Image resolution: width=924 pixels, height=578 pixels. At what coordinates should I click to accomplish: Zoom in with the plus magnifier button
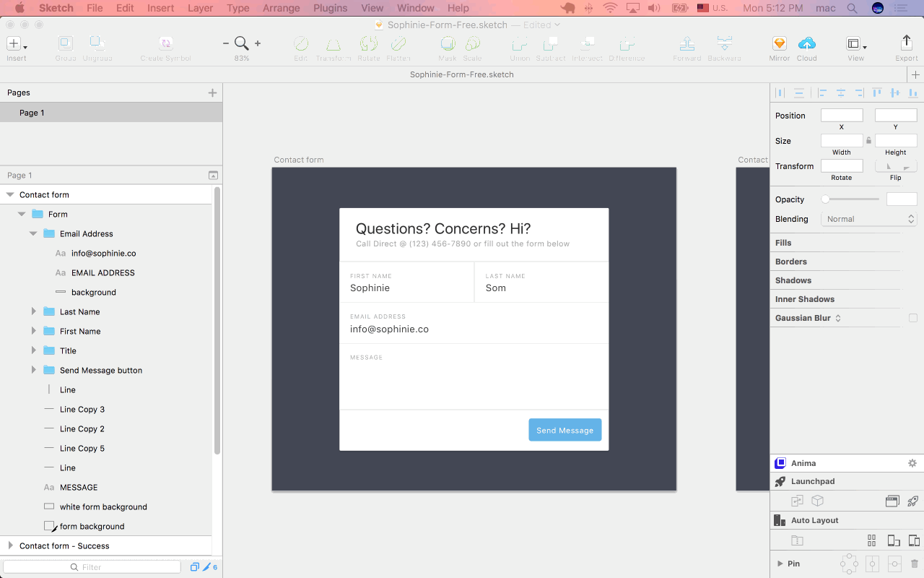click(x=258, y=43)
